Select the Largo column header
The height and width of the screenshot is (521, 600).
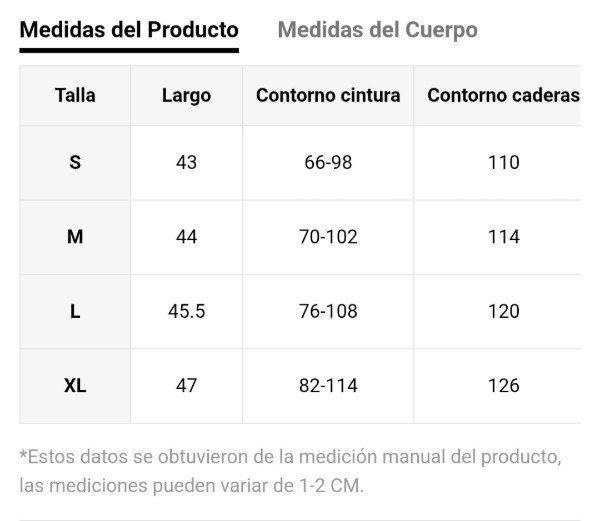point(186,96)
